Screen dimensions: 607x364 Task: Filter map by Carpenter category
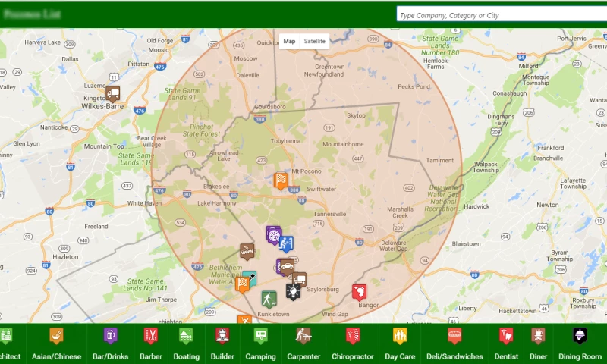pos(303,344)
